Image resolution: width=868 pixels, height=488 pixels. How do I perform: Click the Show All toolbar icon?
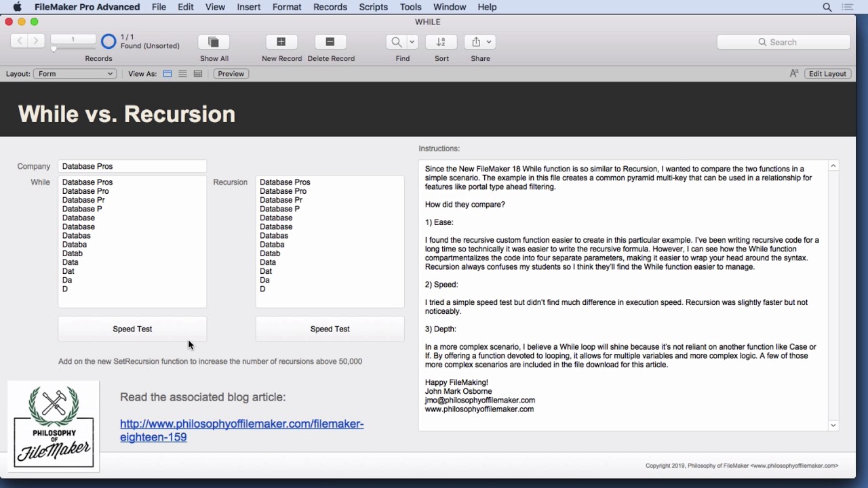[214, 42]
